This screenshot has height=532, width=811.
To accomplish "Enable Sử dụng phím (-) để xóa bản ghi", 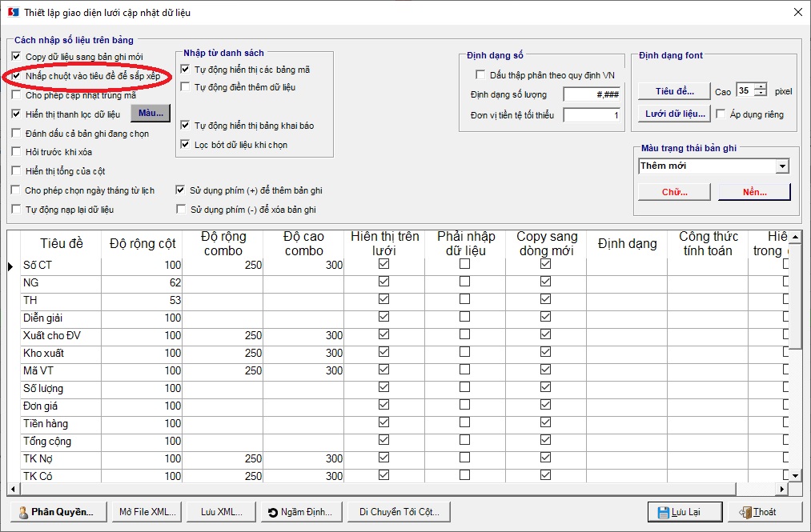I will point(181,209).
